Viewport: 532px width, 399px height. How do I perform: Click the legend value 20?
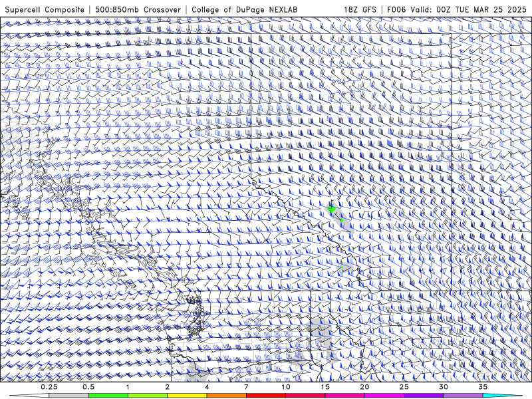[364, 387]
